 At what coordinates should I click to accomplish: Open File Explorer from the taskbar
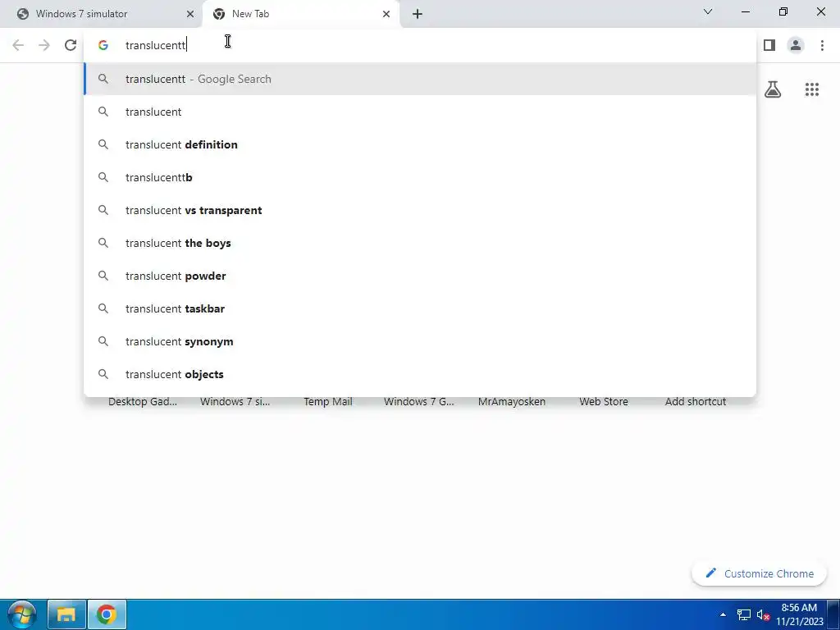pos(66,614)
